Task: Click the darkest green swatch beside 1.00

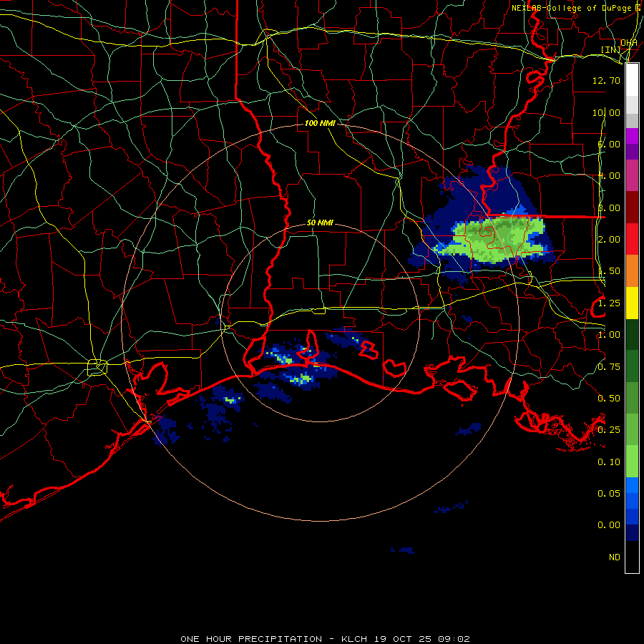Action: point(632,334)
